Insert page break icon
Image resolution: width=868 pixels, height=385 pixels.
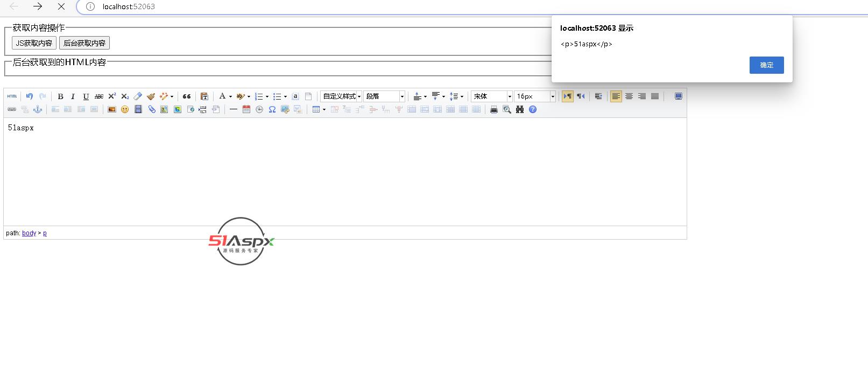click(x=203, y=109)
